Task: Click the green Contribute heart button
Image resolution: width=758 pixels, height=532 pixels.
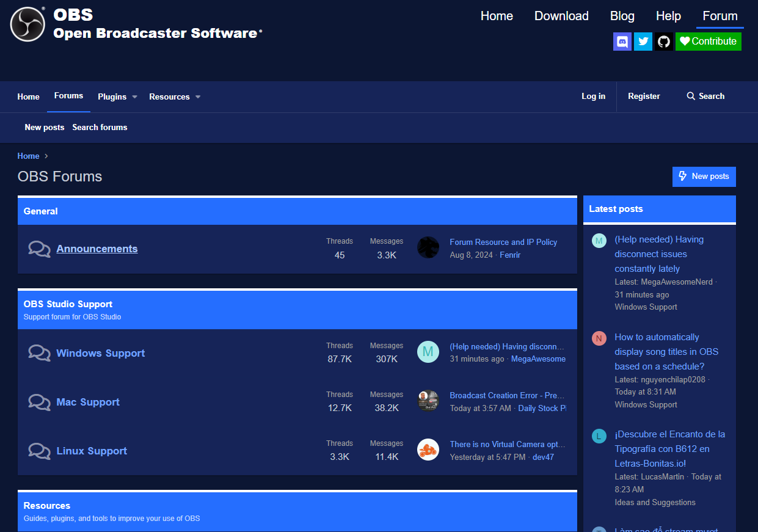Action: click(709, 42)
